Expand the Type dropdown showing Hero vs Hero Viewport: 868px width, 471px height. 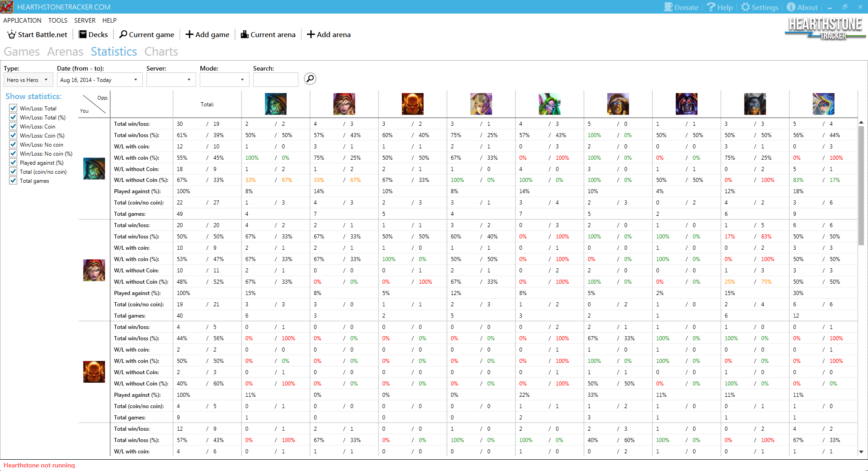28,80
